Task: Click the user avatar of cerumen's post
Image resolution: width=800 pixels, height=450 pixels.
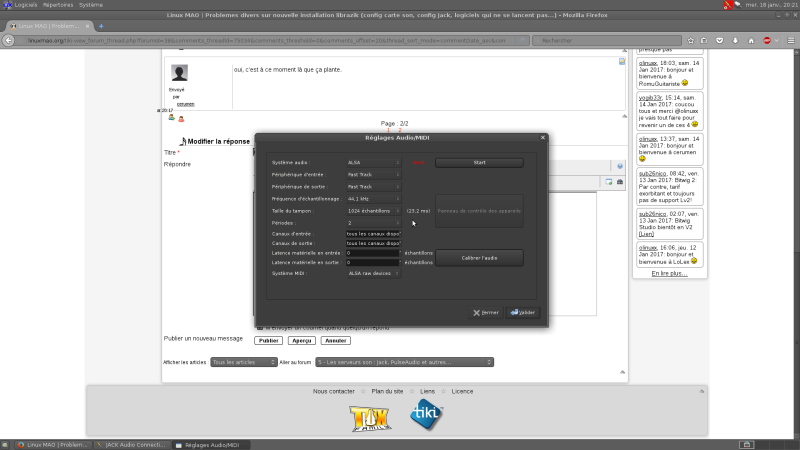Action: (179, 73)
